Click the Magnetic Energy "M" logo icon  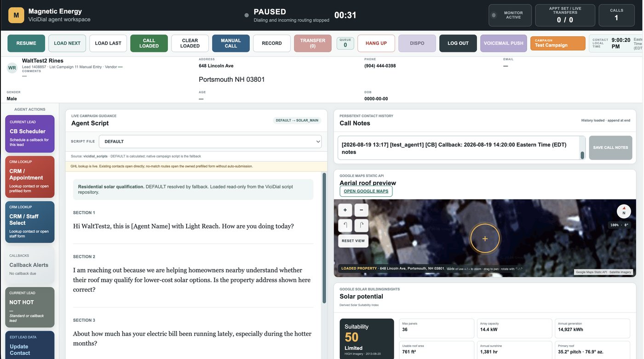click(x=16, y=15)
